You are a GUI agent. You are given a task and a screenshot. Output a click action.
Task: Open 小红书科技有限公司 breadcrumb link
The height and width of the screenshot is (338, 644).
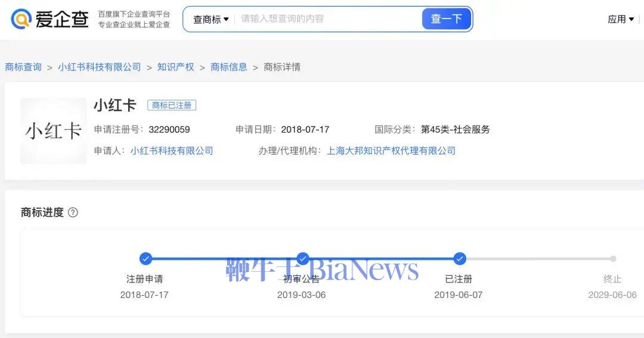point(100,67)
